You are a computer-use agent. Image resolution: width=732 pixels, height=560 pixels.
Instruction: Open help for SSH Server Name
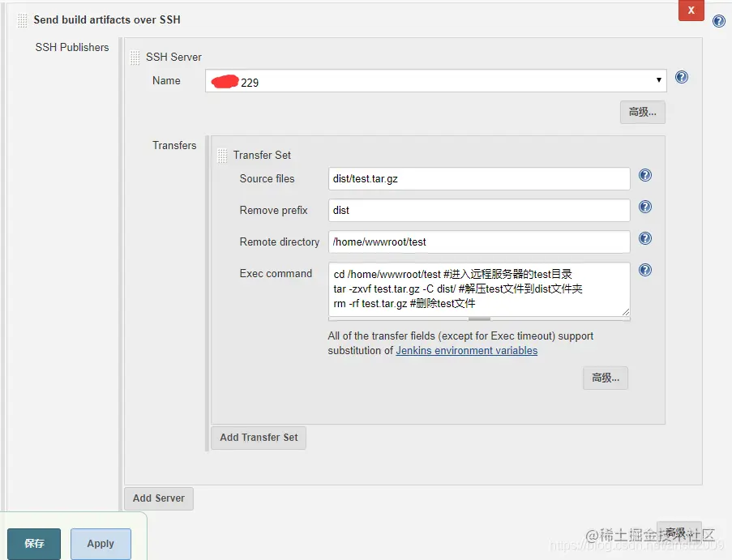click(x=682, y=77)
